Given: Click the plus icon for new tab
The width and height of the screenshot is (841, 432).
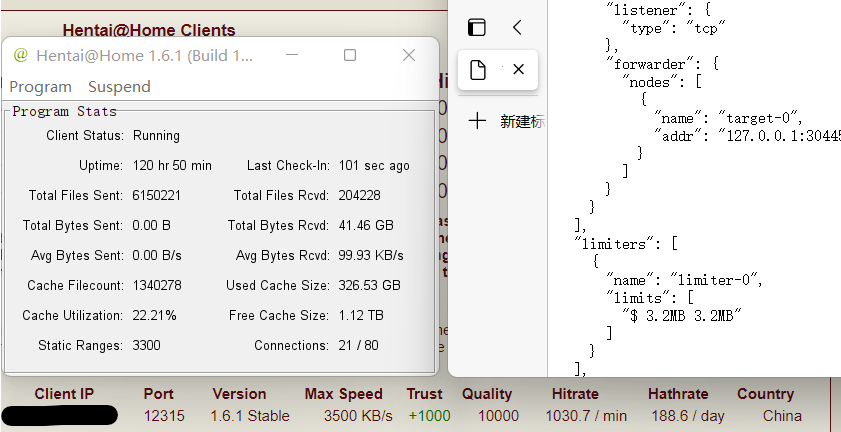Looking at the screenshot, I should (477, 121).
